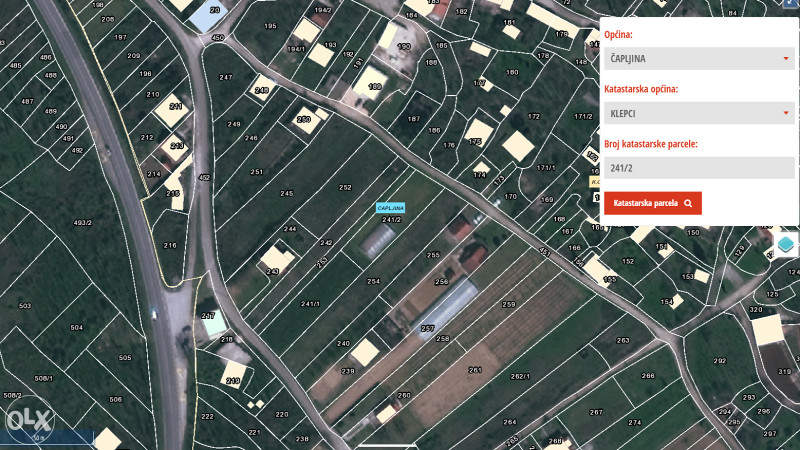Select parcel label 256
Viewport: 800px width, 450px height.
tap(441, 281)
